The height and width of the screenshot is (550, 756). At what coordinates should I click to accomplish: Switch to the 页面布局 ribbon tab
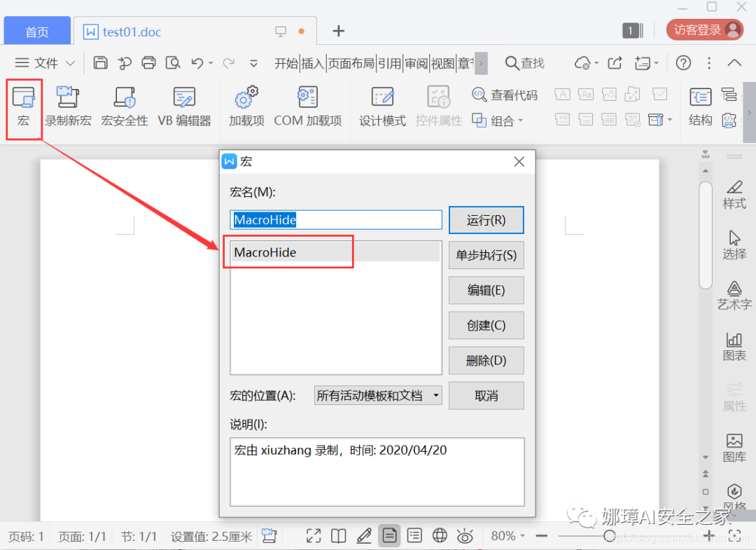[351, 63]
